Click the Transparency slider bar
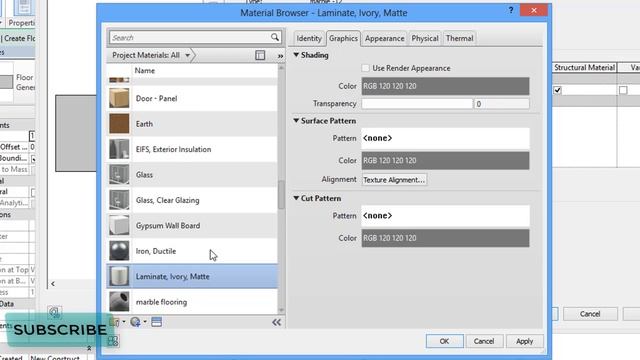This screenshot has width=640, height=360. (x=417, y=104)
